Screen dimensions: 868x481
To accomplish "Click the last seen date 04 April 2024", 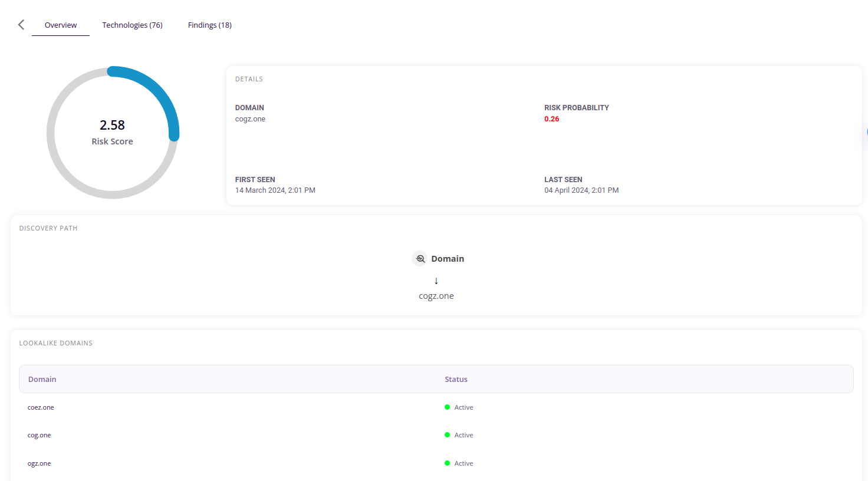I will pos(581,190).
